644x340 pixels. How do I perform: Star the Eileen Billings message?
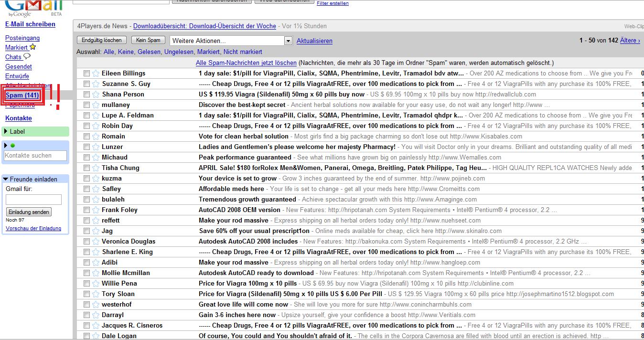click(96, 74)
